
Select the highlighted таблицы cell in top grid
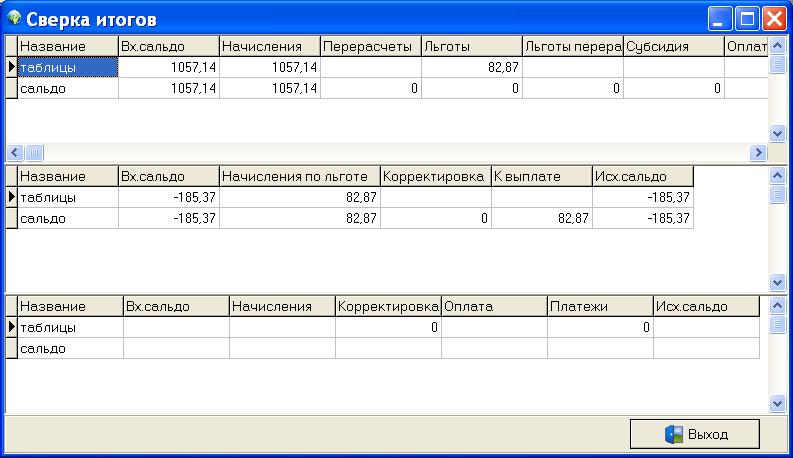tap(68, 67)
